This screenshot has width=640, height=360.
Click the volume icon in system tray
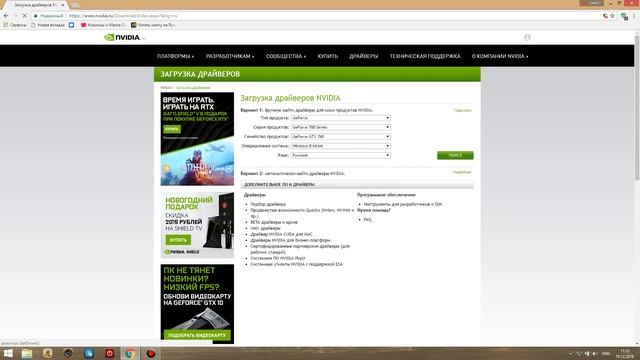pos(595,353)
